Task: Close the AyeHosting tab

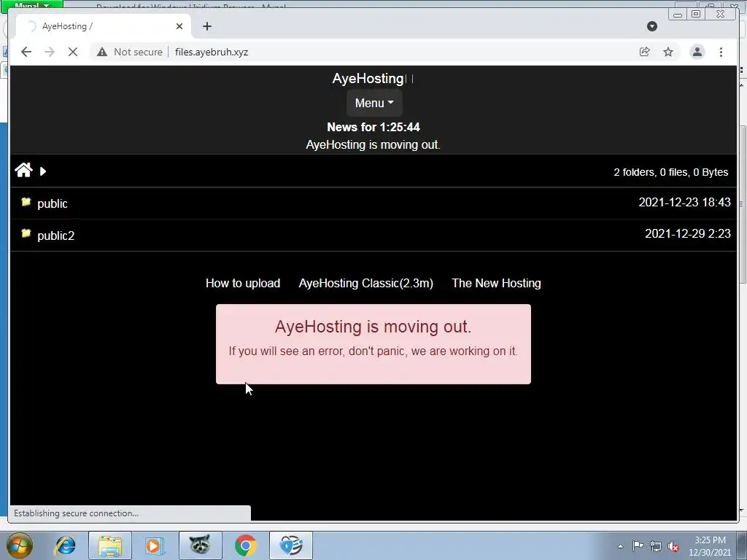Action: pos(179,26)
